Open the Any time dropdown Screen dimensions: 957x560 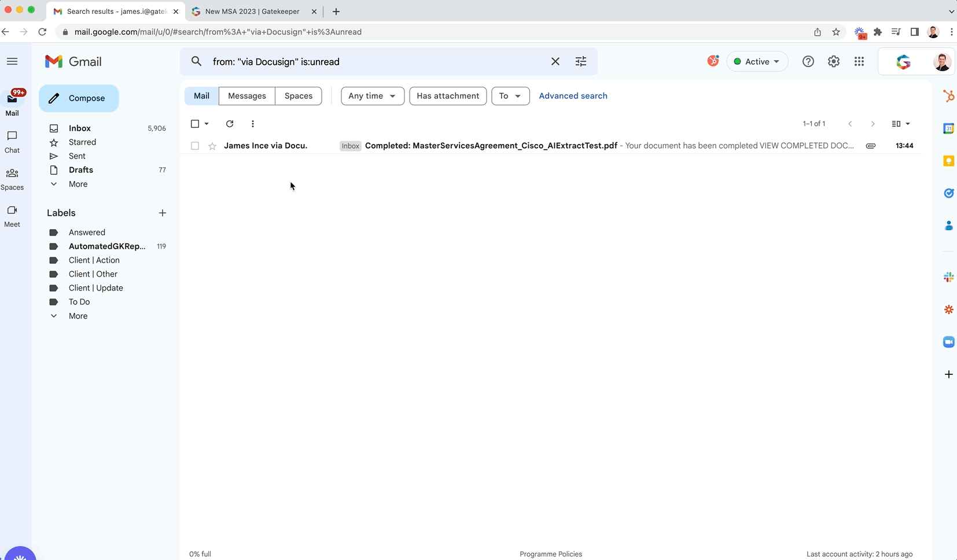(x=373, y=96)
